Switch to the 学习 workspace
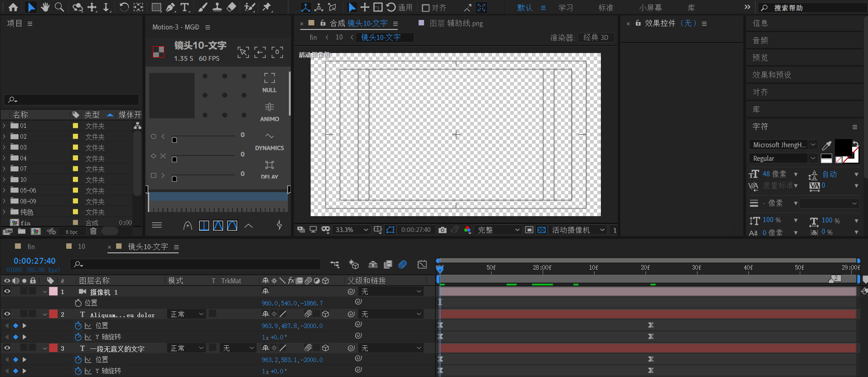 point(566,8)
